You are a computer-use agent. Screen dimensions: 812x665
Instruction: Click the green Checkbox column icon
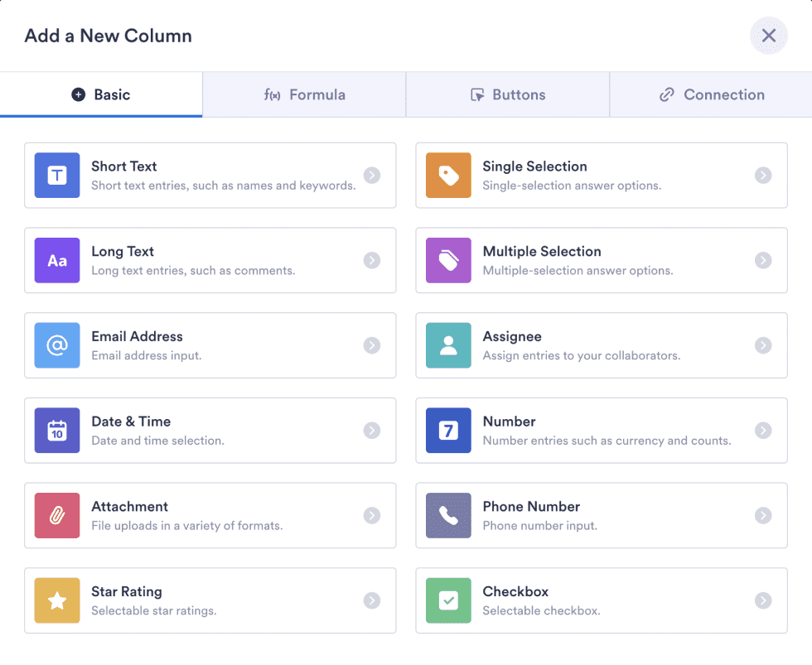click(x=448, y=600)
